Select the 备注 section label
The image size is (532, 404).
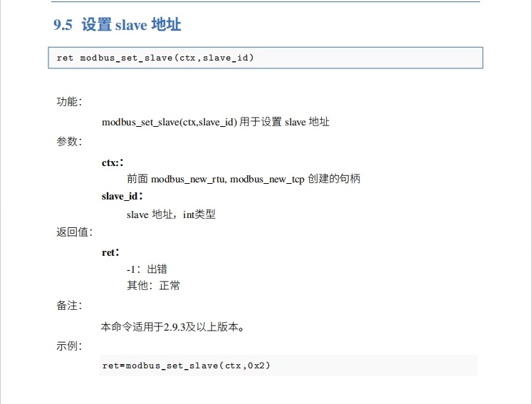(68, 306)
